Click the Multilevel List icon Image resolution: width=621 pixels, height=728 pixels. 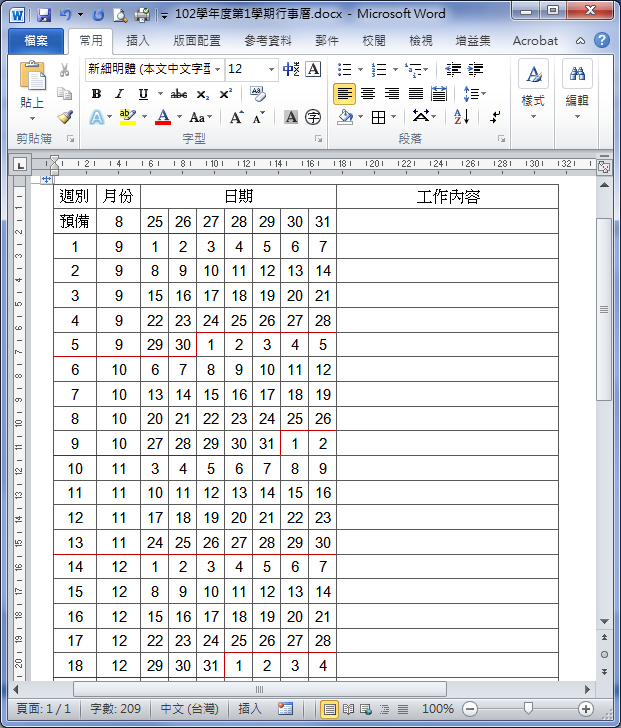pyautogui.click(x=414, y=70)
